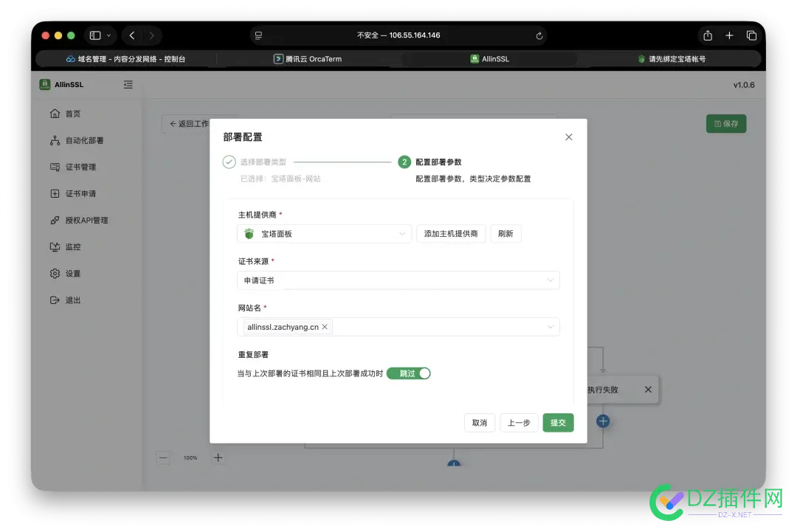The image size is (797, 532).
Task: Collapse the AllinSSL sidebar menu icon
Action: click(128, 84)
